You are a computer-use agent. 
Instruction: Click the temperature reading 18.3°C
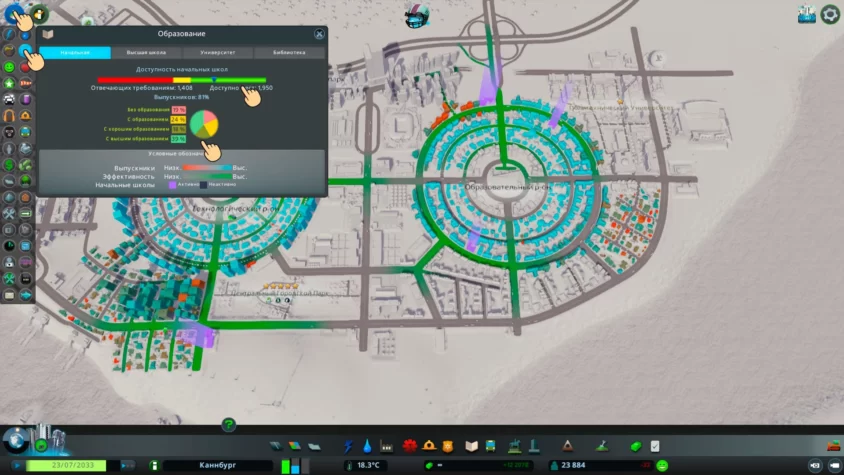pos(368,465)
